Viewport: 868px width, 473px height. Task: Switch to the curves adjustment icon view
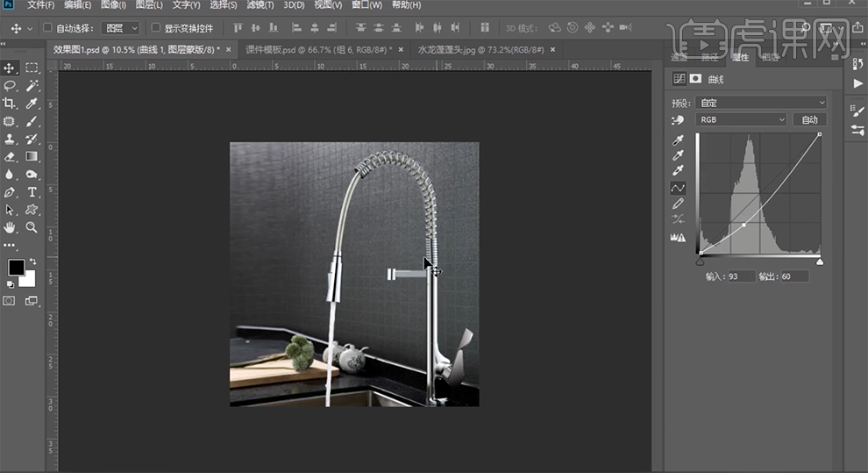click(679, 79)
